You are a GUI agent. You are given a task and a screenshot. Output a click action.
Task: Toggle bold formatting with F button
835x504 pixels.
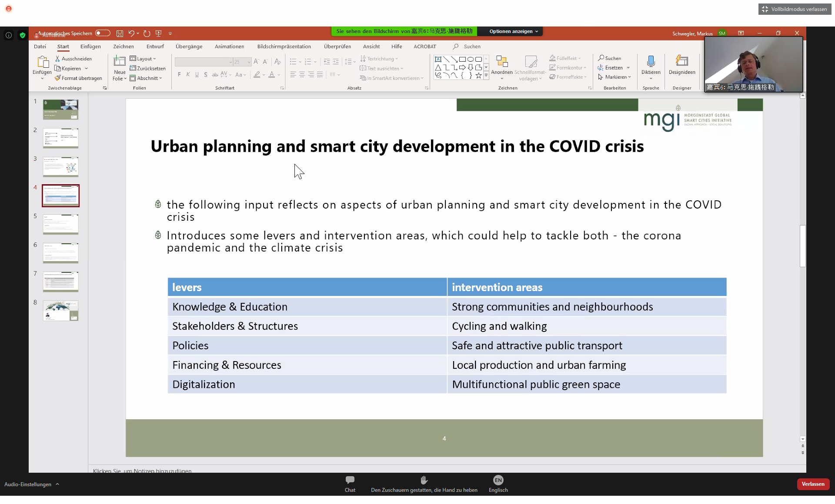[x=179, y=75]
